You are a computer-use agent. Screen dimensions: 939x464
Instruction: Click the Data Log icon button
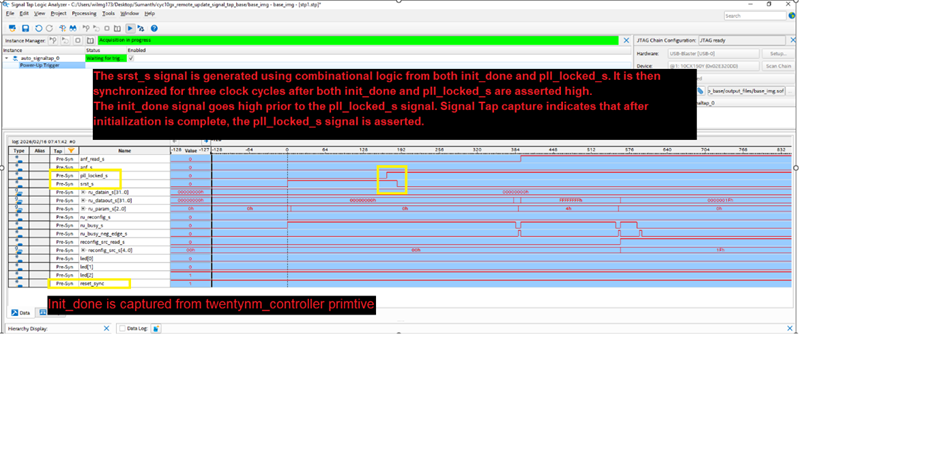point(156,328)
